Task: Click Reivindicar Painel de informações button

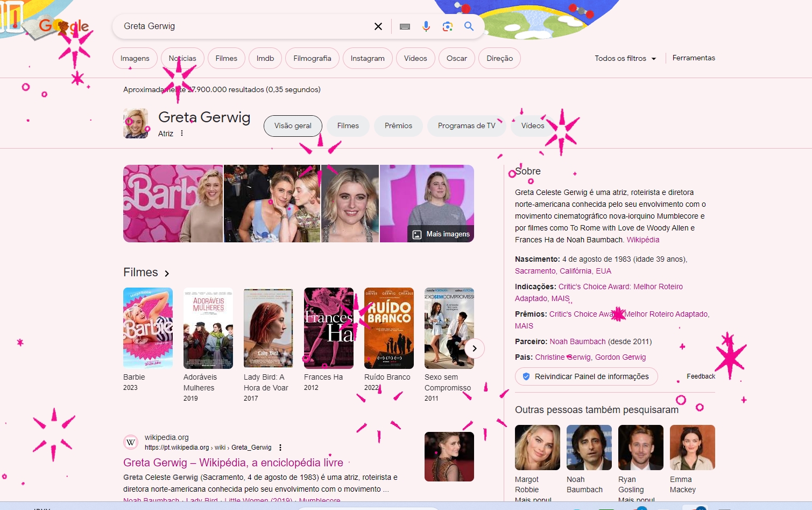Action: point(587,376)
